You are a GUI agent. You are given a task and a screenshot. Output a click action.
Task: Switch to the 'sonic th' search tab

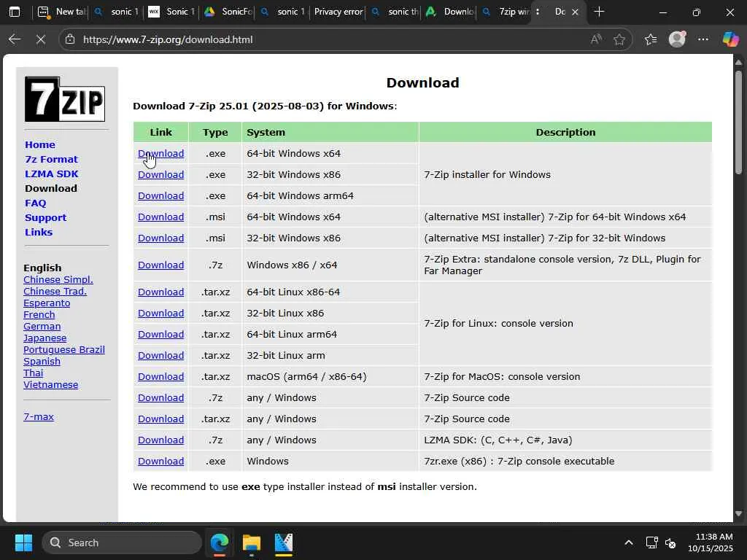(395, 12)
